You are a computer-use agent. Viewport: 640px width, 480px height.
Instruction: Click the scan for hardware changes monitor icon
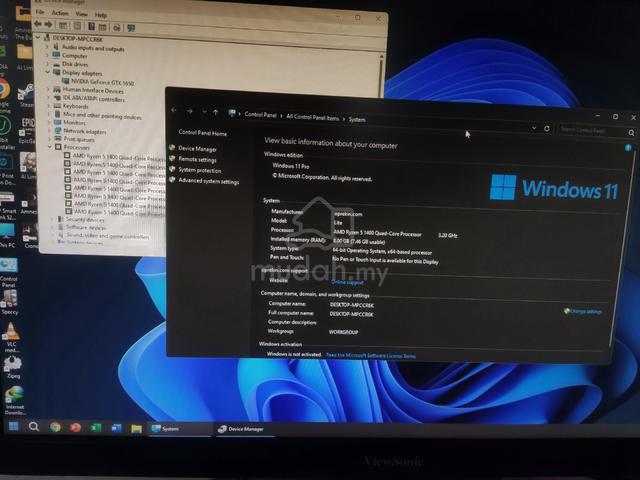(x=131, y=28)
